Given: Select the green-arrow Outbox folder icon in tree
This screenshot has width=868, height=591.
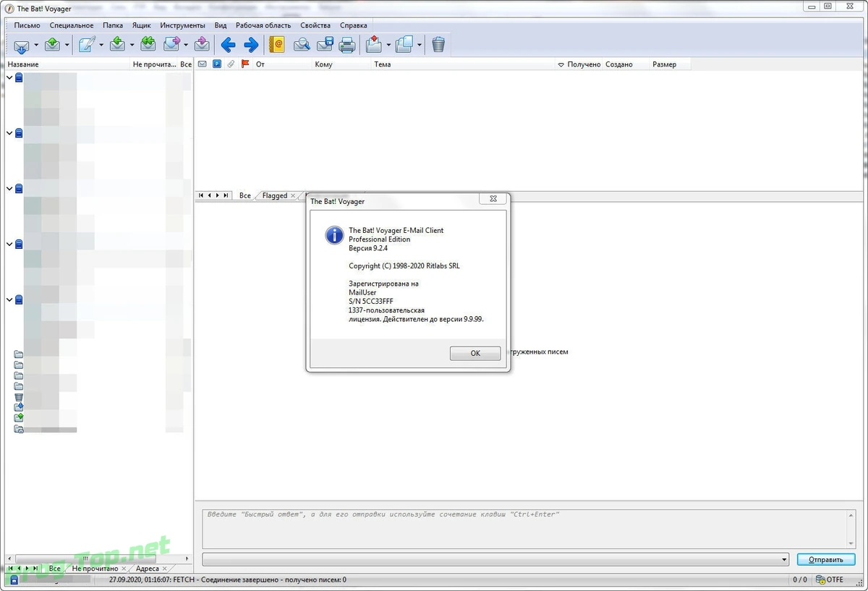Looking at the screenshot, I should (x=19, y=418).
